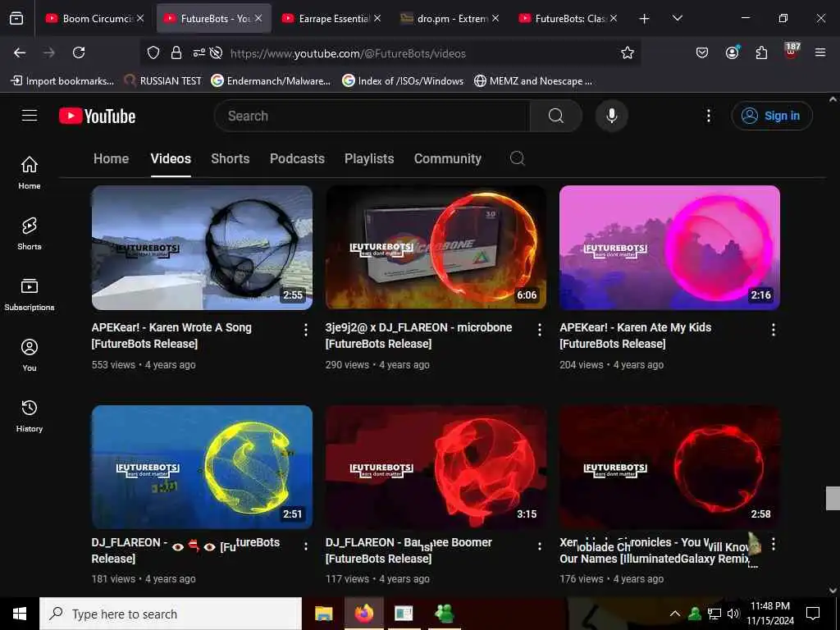Open Firefox View icon in the tab bar

click(x=16, y=18)
